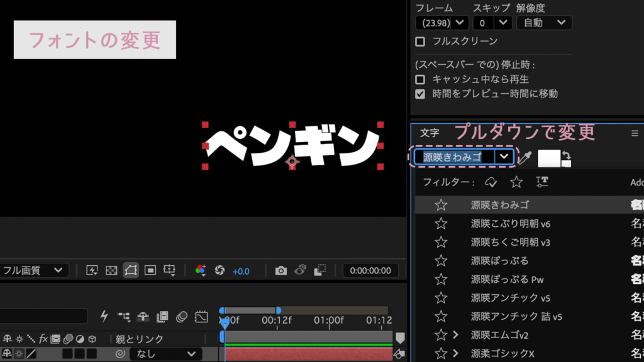644x362 pixels.
Task: Click the 源暎きわみゴ font name field
Action: 455,156
